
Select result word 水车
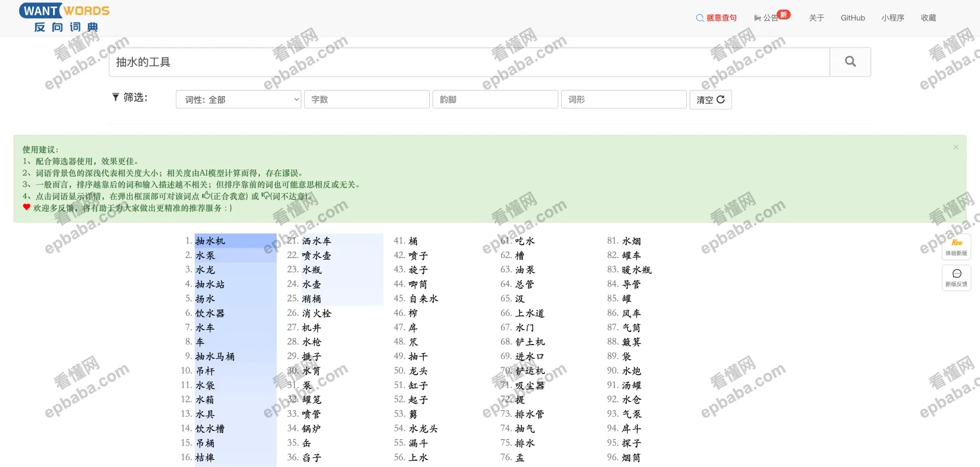click(206, 328)
